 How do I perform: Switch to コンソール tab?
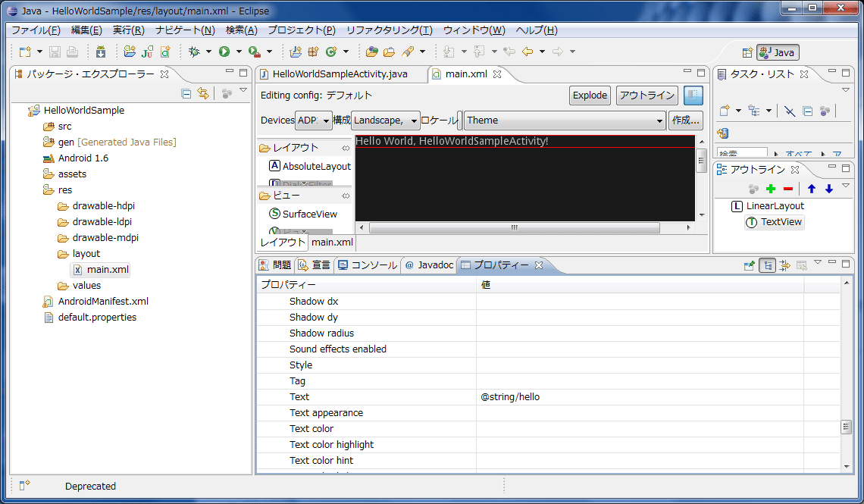pyautogui.click(x=368, y=265)
